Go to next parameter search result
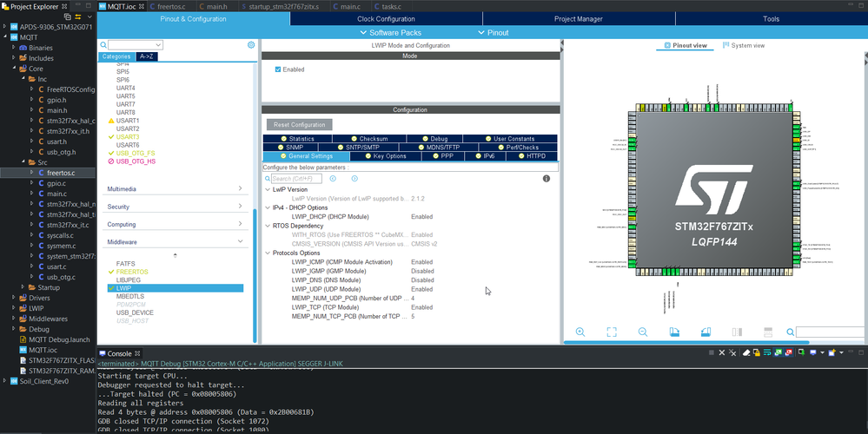The image size is (868, 434). (x=354, y=179)
